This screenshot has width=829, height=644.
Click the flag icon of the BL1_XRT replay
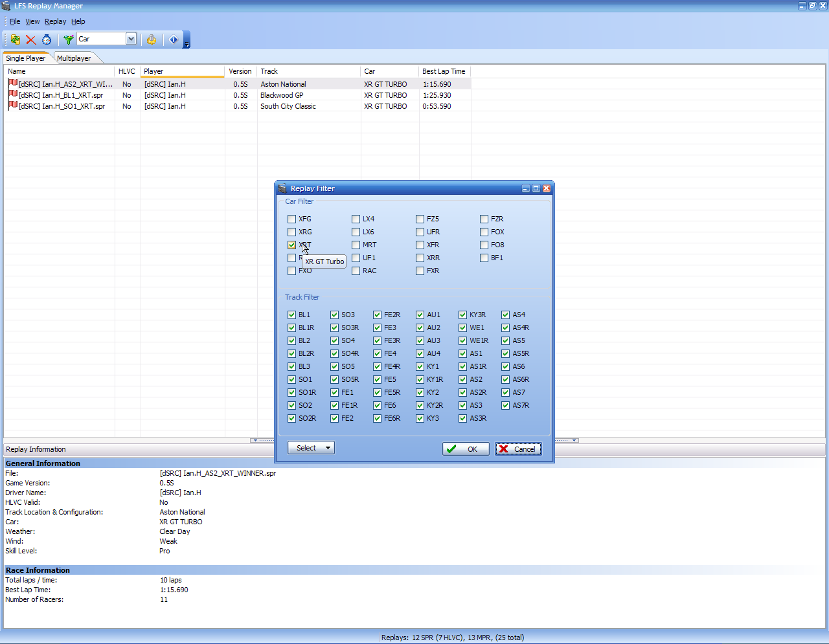(x=12, y=94)
